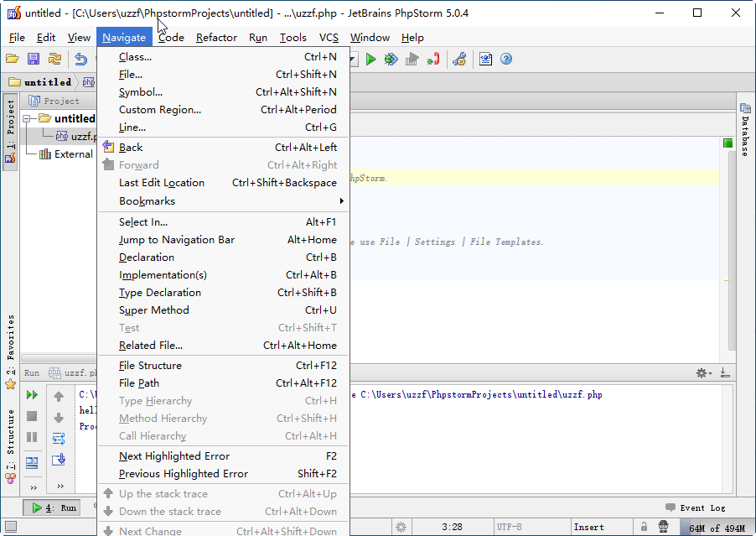Click the Run with coverage toolbar icon

(x=412, y=59)
